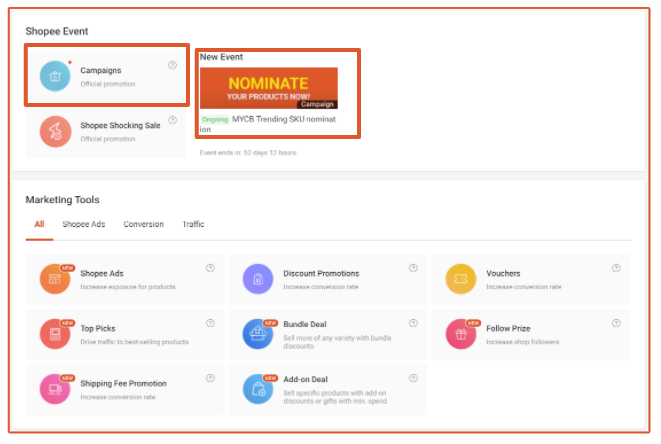The image size is (661, 444).
Task: Open the Shopee Shocking Sale lightning icon
Action: pyautogui.click(x=55, y=132)
